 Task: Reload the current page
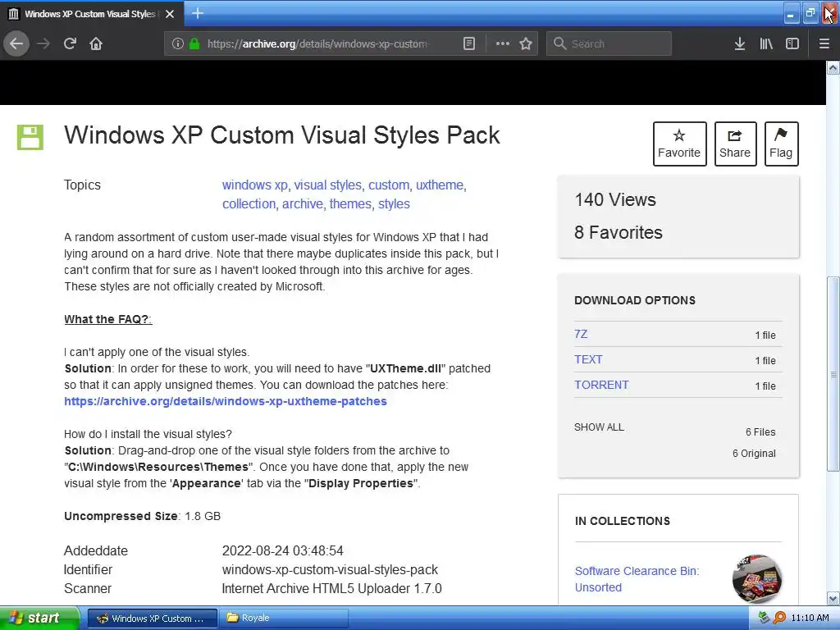(71, 44)
